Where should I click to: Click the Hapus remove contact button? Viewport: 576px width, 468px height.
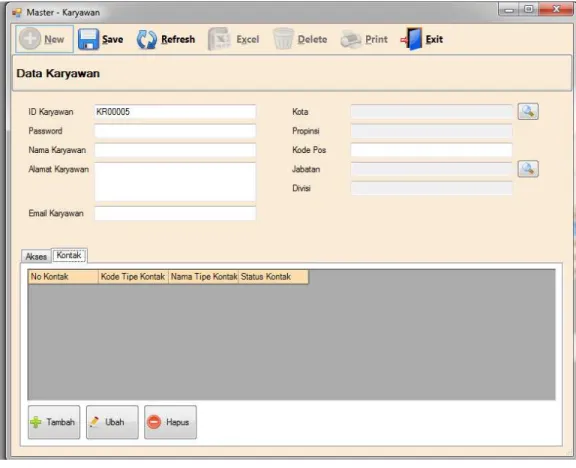(170, 422)
